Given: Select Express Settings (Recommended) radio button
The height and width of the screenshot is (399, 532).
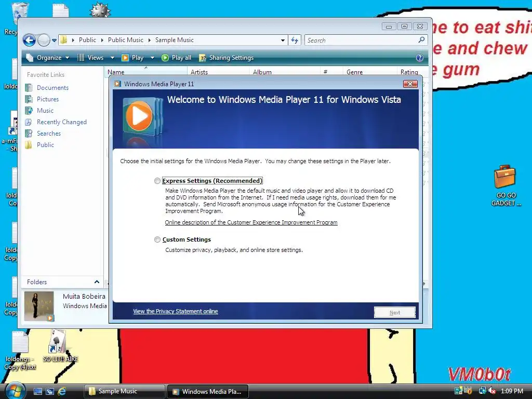Looking at the screenshot, I should [157, 181].
